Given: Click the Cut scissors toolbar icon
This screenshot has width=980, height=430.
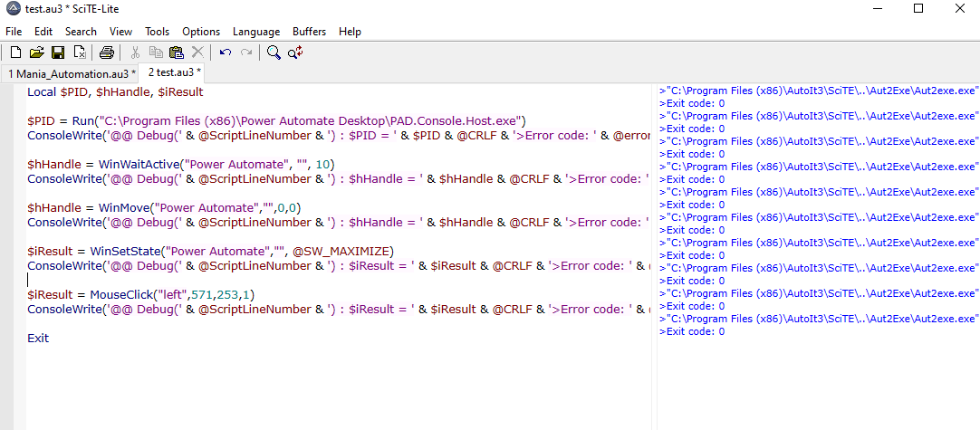Looking at the screenshot, I should tap(134, 53).
